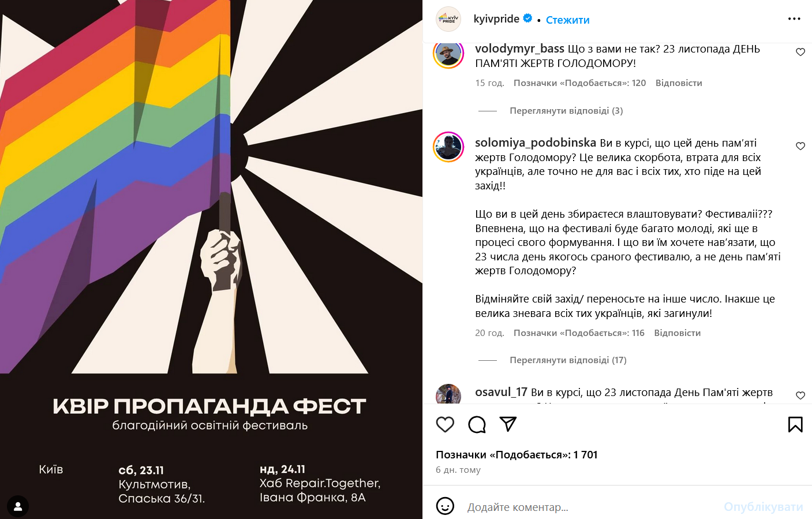
Task: View who liked the post (1 701)
Action: point(517,455)
